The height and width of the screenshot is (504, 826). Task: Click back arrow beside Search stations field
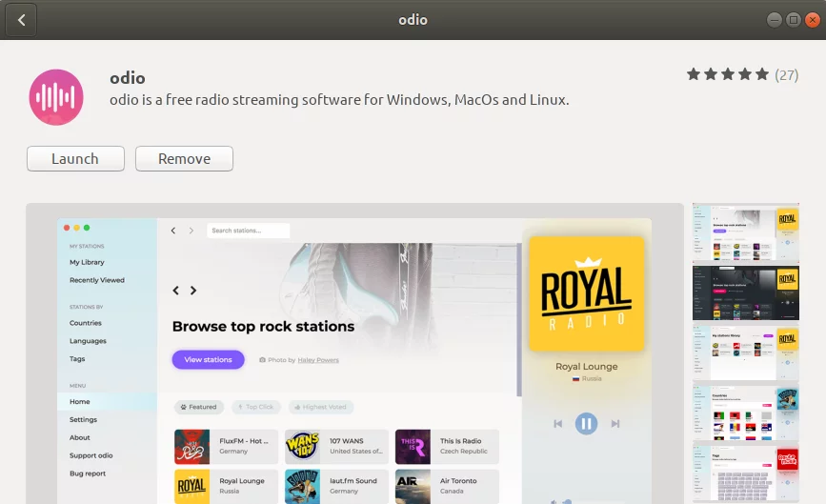pos(173,231)
